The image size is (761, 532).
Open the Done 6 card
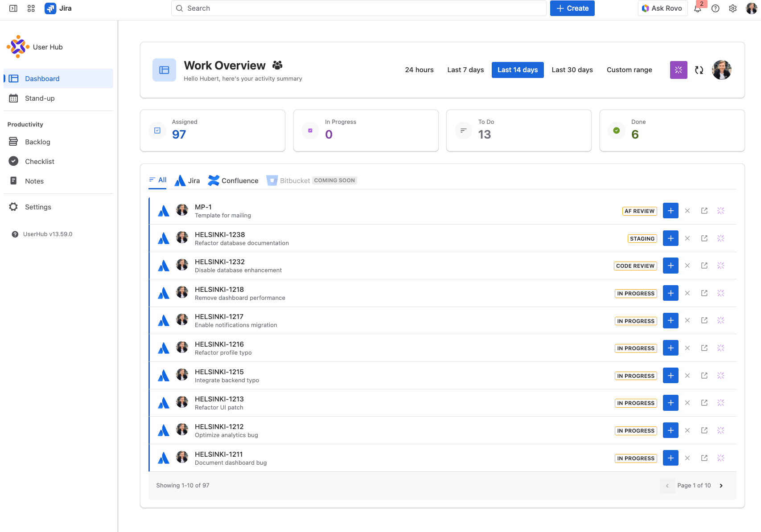[672, 131]
